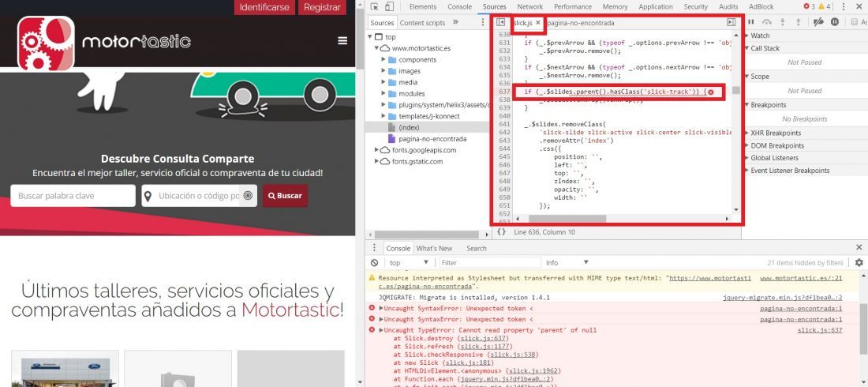Click the yellow warning count indicator

825,6
